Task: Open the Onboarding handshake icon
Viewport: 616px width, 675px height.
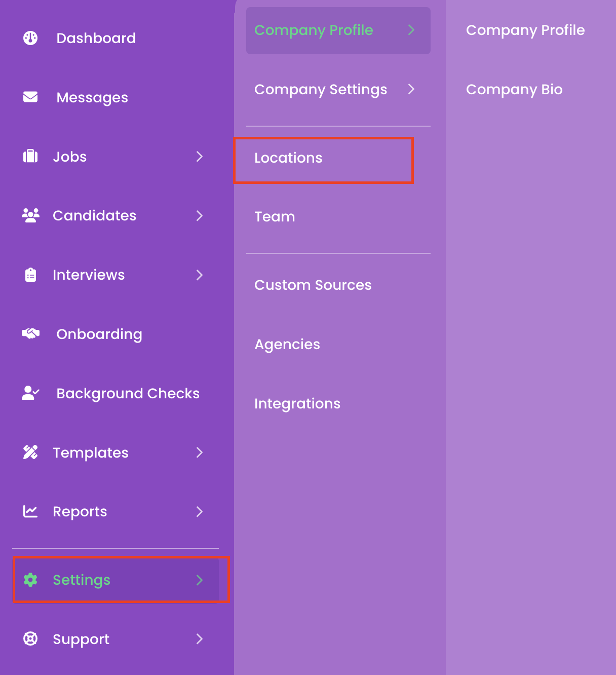Action: pos(30,333)
